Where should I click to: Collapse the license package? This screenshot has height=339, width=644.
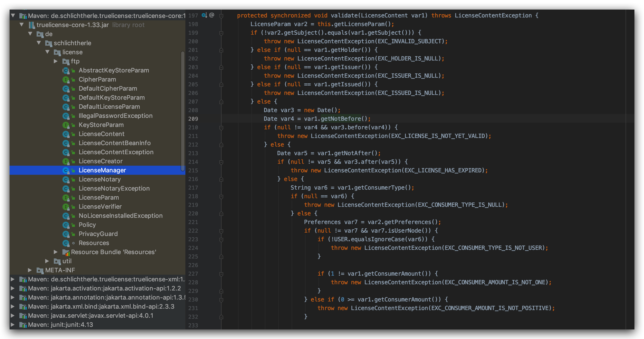(x=48, y=52)
